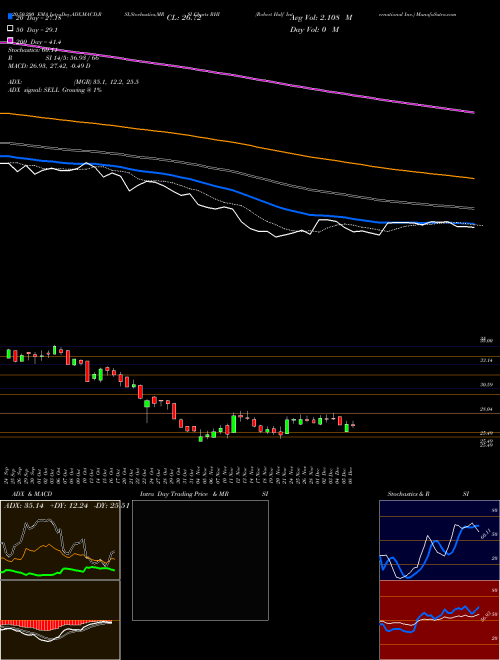Click the blue 20 Day legend swatch

coord(11,17)
